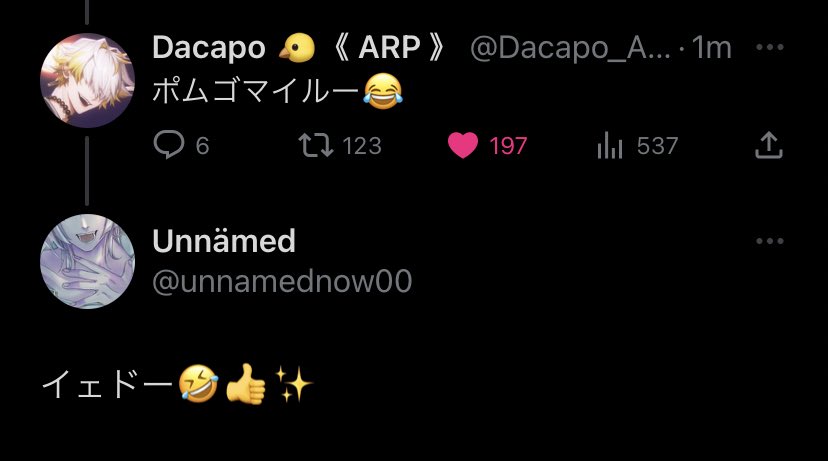Image resolution: width=828 pixels, height=461 pixels.
Task: Visit Dacapo 《ARP》 display name
Action: coord(299,48)
